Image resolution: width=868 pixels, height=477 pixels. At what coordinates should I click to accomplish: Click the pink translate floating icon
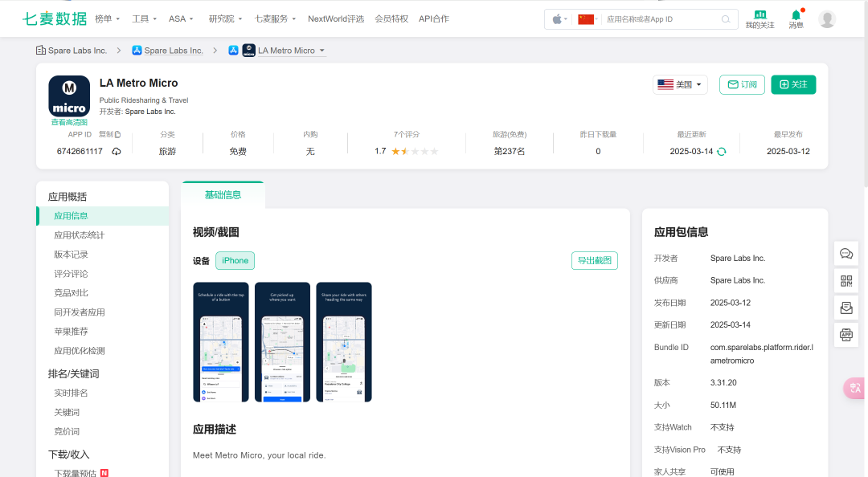[x=855, y=388]
